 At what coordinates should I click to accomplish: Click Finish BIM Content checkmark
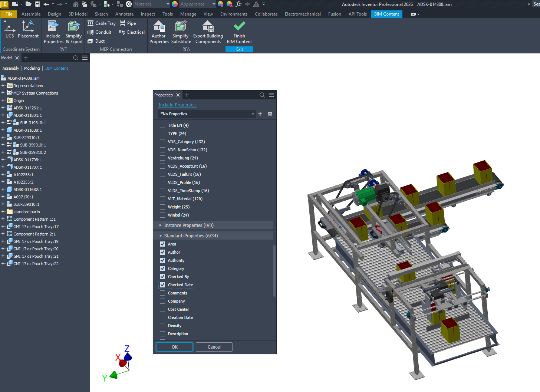[x=239, y=32]
